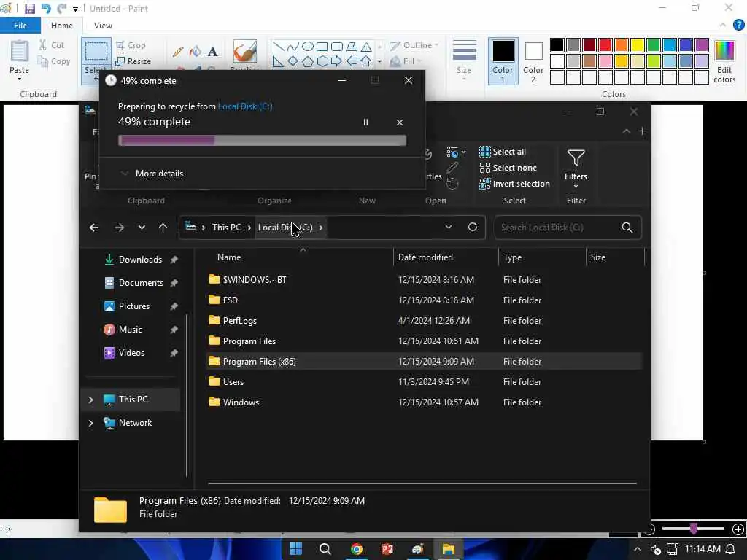
Task: Switch to the Home tab in Paint
Action: click(62, 26)
